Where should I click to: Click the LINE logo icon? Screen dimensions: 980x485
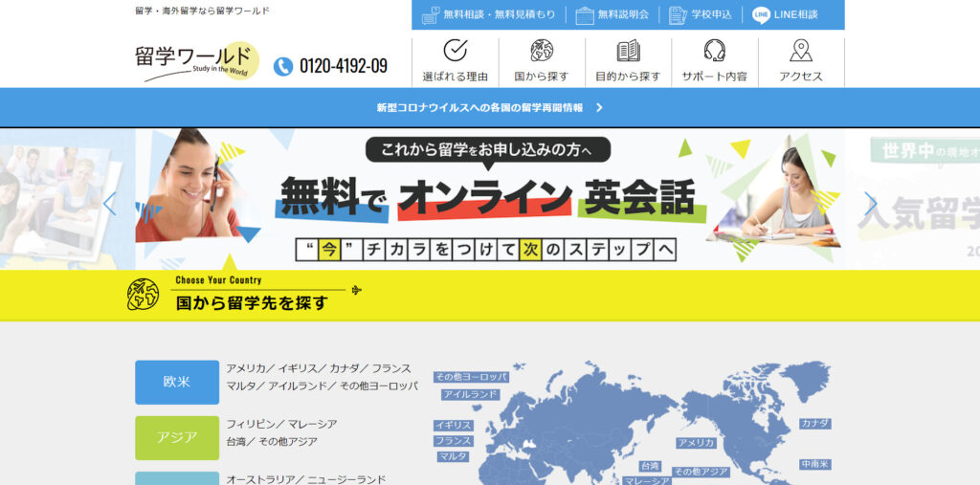pyautogui.click(x=761, y=15)
